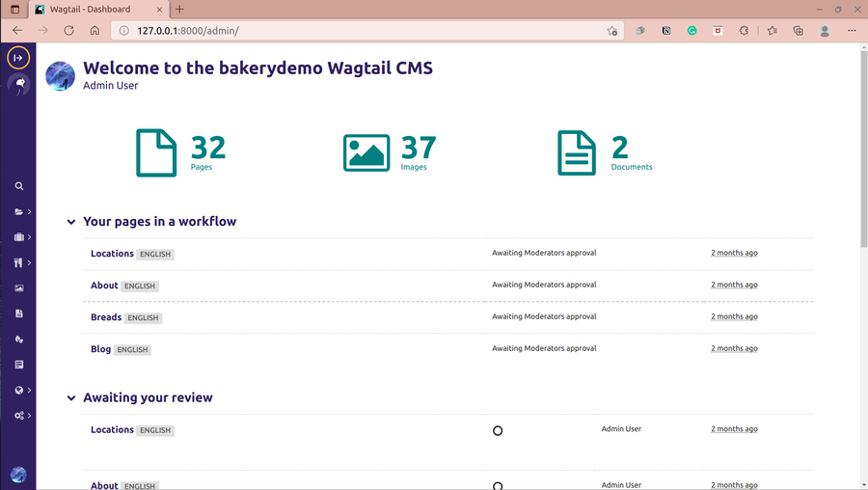Open Locations under Awaiting your review
868x490 pixels.
point(112,429)
